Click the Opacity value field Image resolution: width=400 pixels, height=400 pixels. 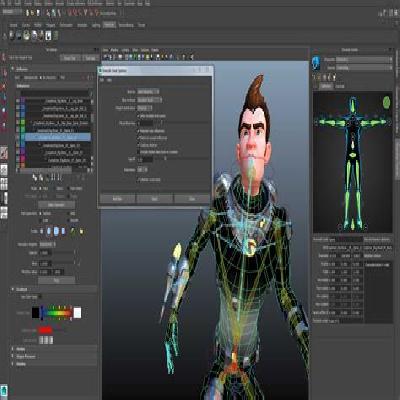[x=45, y=253]
